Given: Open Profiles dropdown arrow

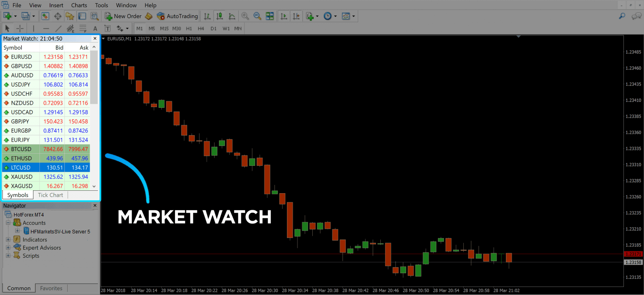Looking at the screenshot, I should 33,17.
